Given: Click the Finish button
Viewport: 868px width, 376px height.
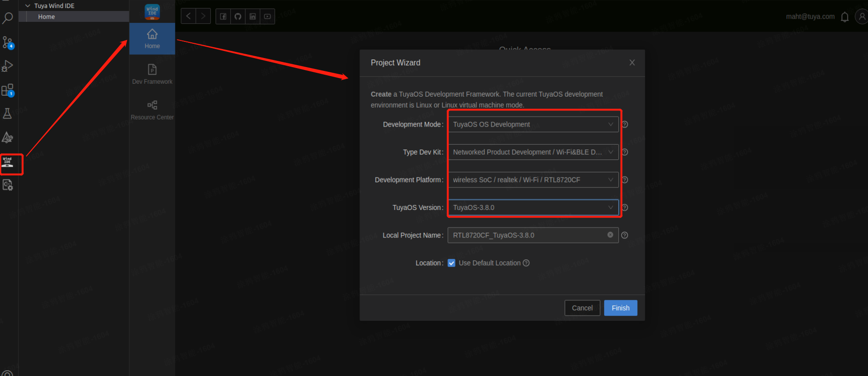Looking at the screenshot, I should (x=621, y=308).
